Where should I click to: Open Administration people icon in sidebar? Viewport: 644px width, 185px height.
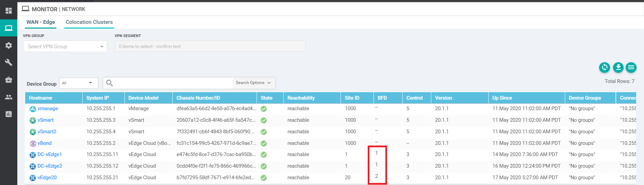(x=8, y=97)
